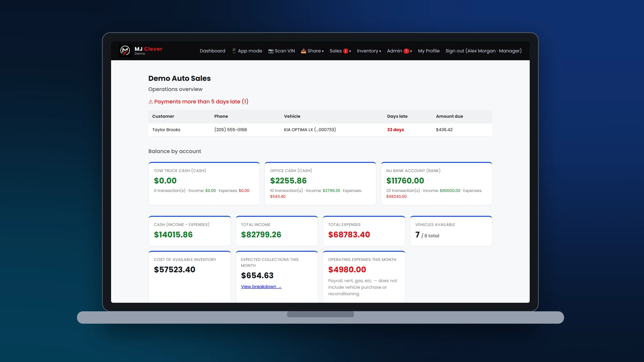Click the Customer column header
The image size is (644, 362).
[x=163, y=116]
